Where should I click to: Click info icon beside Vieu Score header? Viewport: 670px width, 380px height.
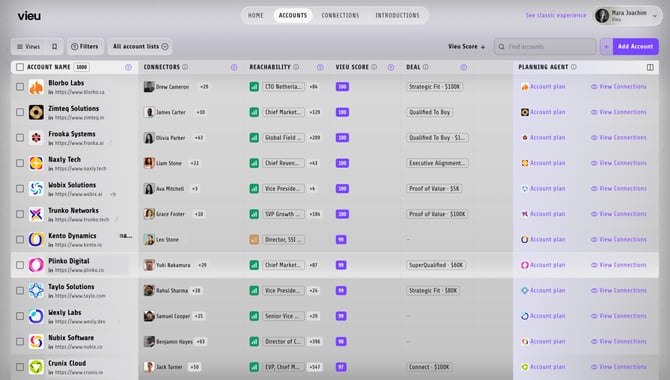pyautogui.click(x=374, y=67)
